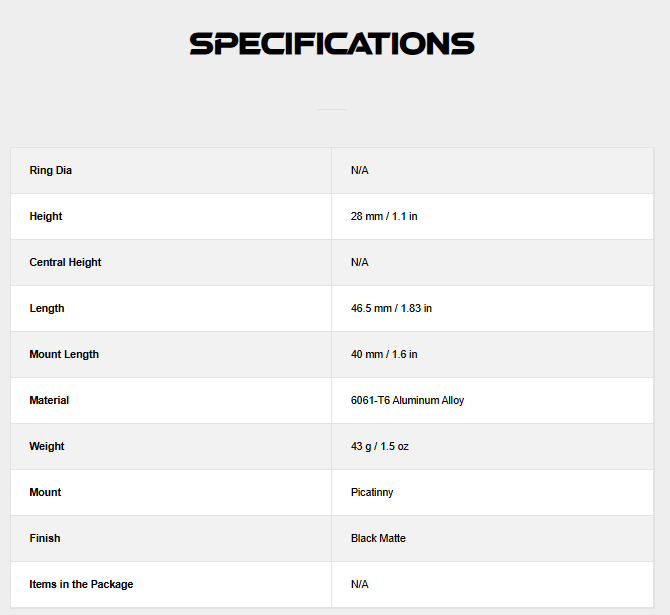Click the Length row label
670x615 pixels.
(x=47, y=309)
